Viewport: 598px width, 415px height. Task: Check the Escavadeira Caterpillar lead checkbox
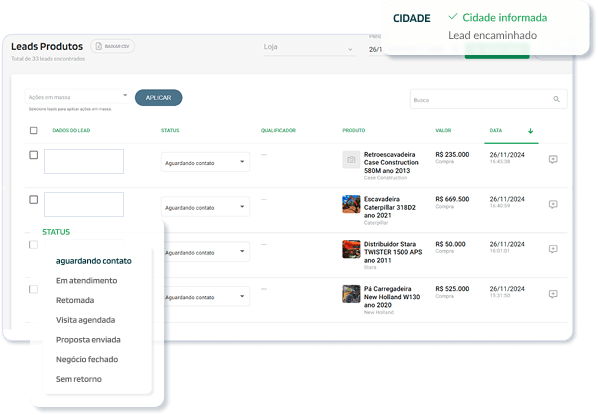[34, 199]
